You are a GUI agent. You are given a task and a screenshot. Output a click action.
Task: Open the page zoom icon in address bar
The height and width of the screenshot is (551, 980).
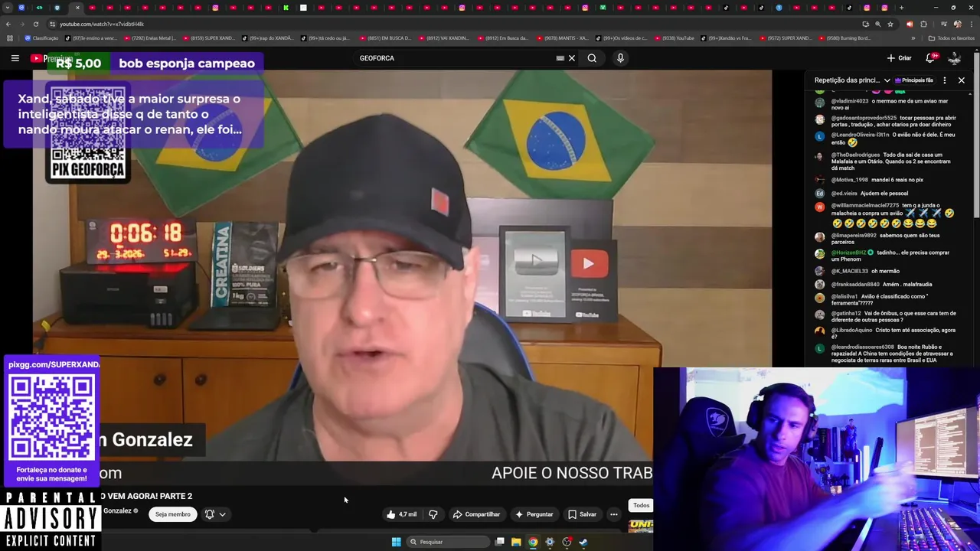[877, 24]
